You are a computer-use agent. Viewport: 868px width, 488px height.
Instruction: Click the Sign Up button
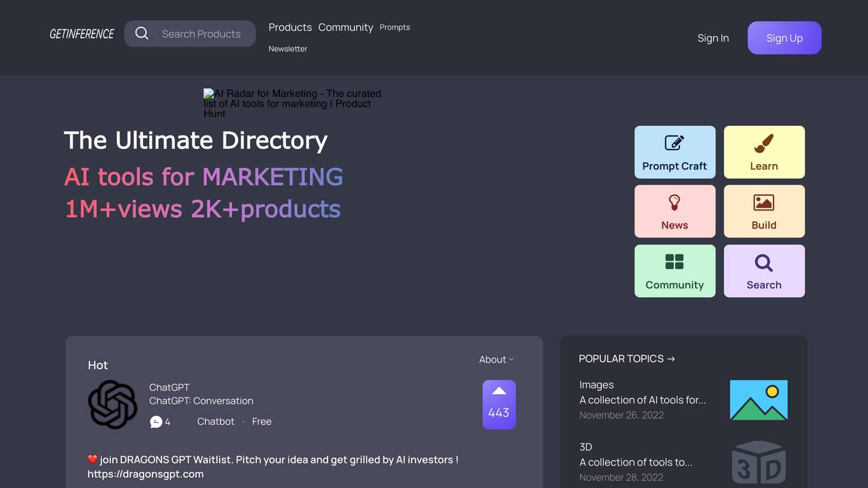pos(784,38)
